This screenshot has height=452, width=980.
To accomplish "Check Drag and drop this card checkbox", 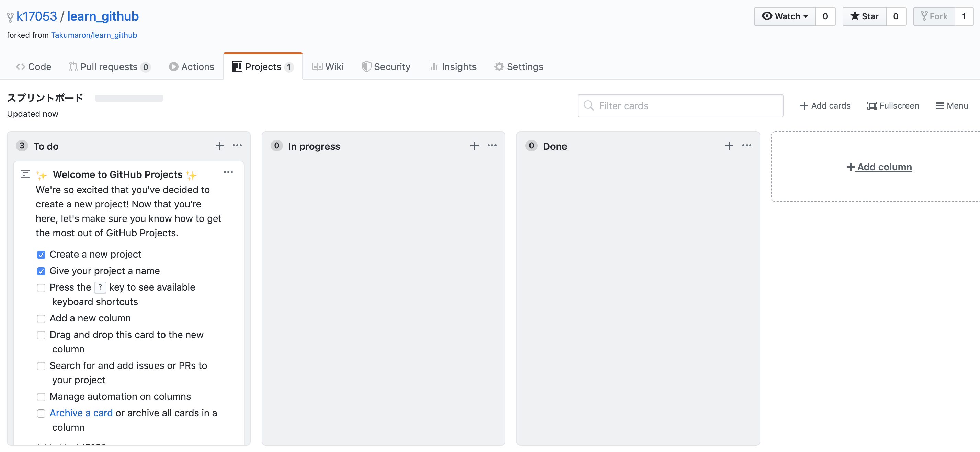I will coord(41,335).
